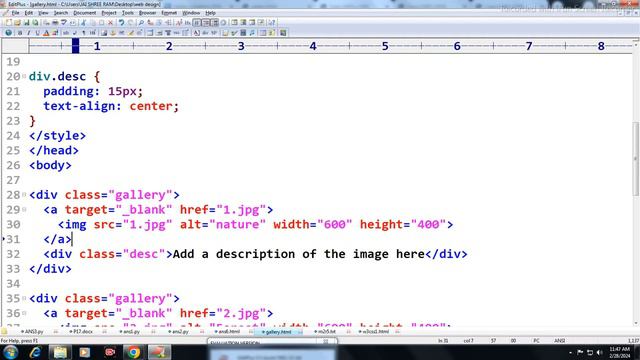Click the last icon in HTML toolbar
Image resolution: width=640 pixels, height=360 pixels.
[283, 33]
